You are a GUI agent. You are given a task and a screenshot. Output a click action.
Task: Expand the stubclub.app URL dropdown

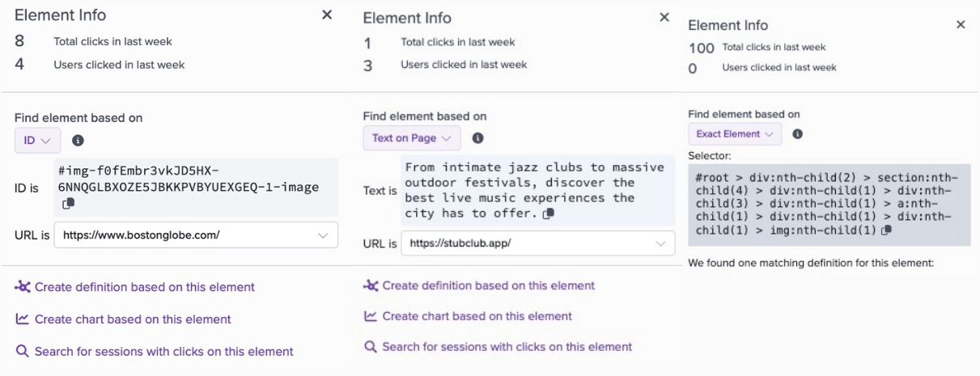(538, 243)
